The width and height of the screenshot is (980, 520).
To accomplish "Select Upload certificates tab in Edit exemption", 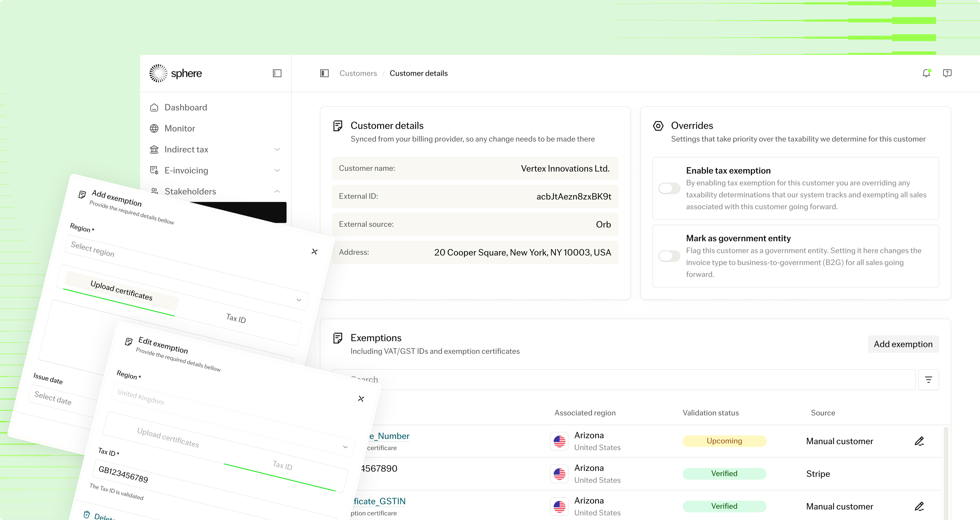I will [x=168, y=438].
